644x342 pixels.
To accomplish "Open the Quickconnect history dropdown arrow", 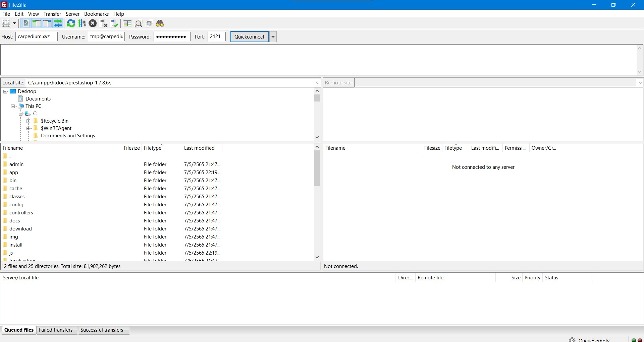I will (x=273, y=37).
